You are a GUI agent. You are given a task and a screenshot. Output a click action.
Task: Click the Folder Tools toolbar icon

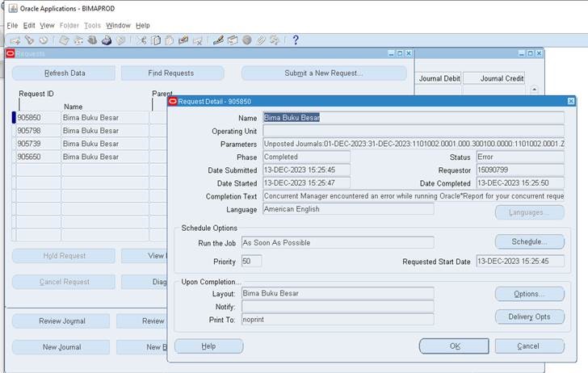tap(275, 40)
